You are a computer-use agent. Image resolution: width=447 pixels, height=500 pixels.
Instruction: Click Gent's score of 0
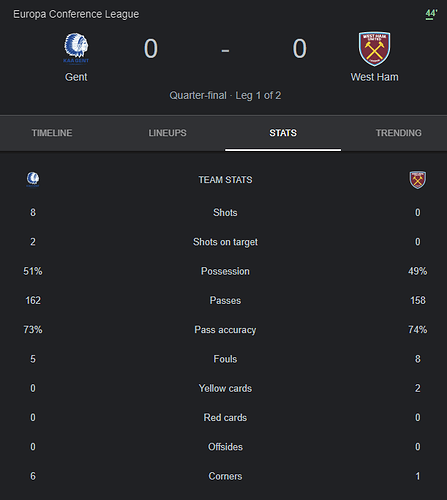[151, 49]
